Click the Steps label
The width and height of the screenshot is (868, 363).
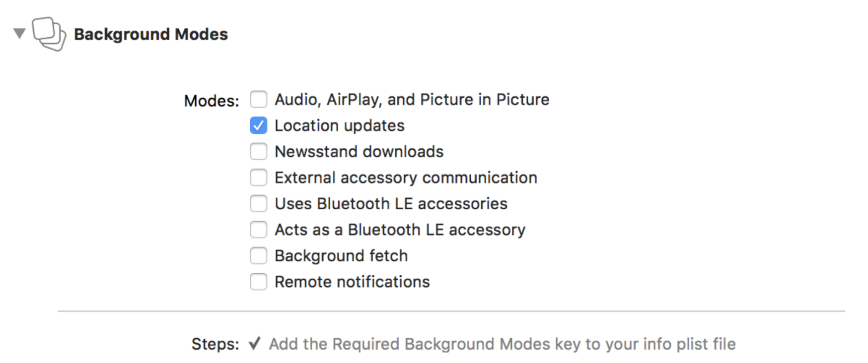(x=216, y=344)
